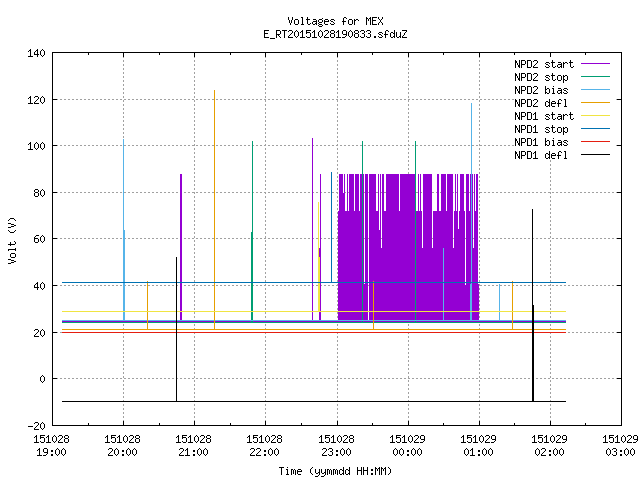Click the 'Time (yymmdd HH:MM)' x-axis label

(x=335, y=471)
